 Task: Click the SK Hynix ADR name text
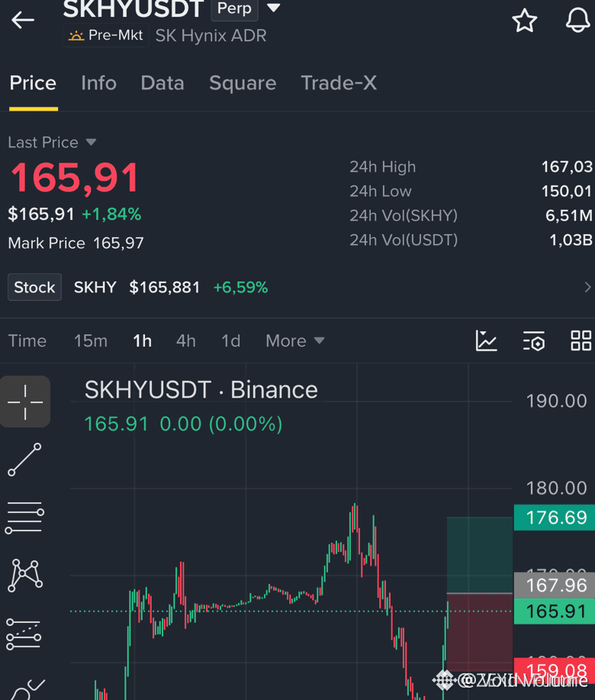pyautogui.click(x=211, y=36)
